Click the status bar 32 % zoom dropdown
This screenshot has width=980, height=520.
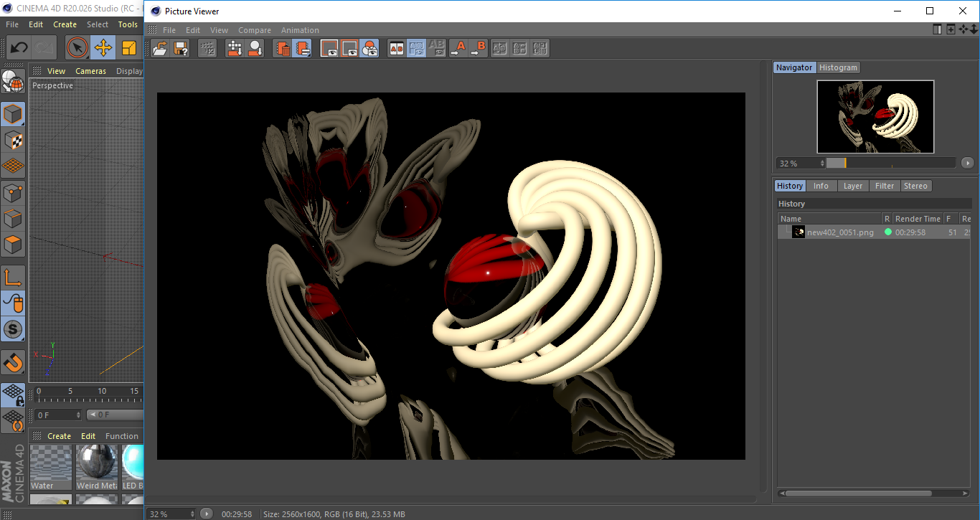click(171, 514)
